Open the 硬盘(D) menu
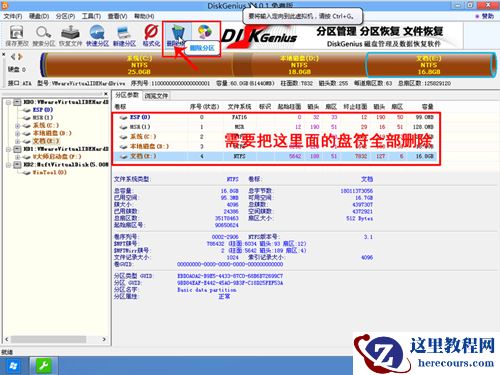Viewport: 500px width, 375px height. 39,16
